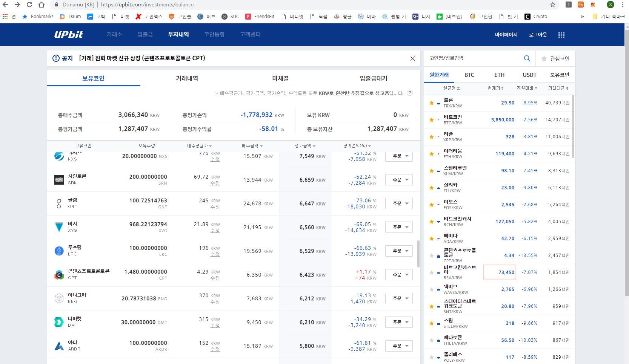
Task: Click the 로그아웃 link
Action: click(x=538, y=35)
